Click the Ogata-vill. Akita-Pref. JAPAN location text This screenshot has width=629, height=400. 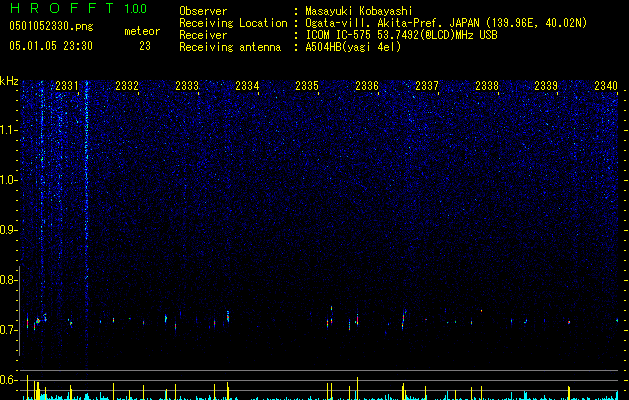446,23
